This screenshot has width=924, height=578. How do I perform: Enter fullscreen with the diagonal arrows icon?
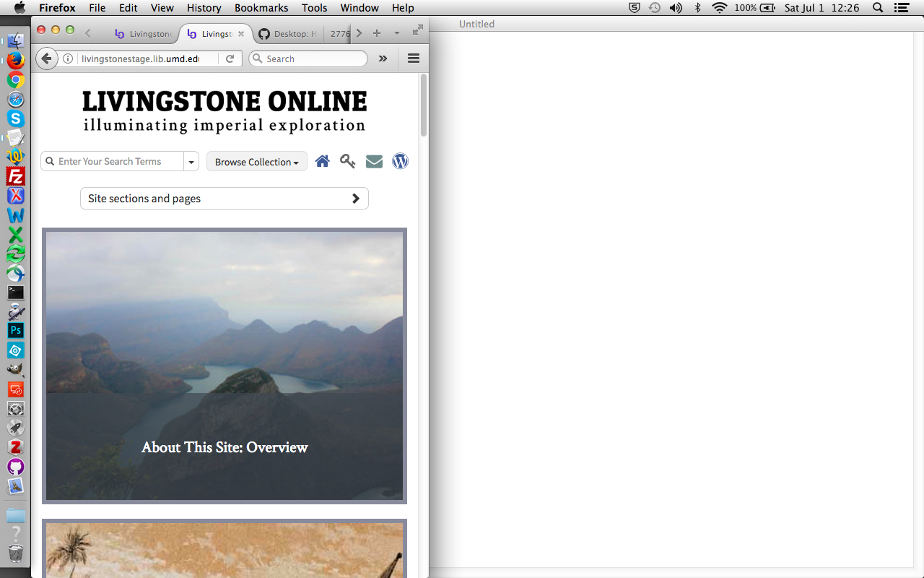pyautogui.click(x=417, y=30)
